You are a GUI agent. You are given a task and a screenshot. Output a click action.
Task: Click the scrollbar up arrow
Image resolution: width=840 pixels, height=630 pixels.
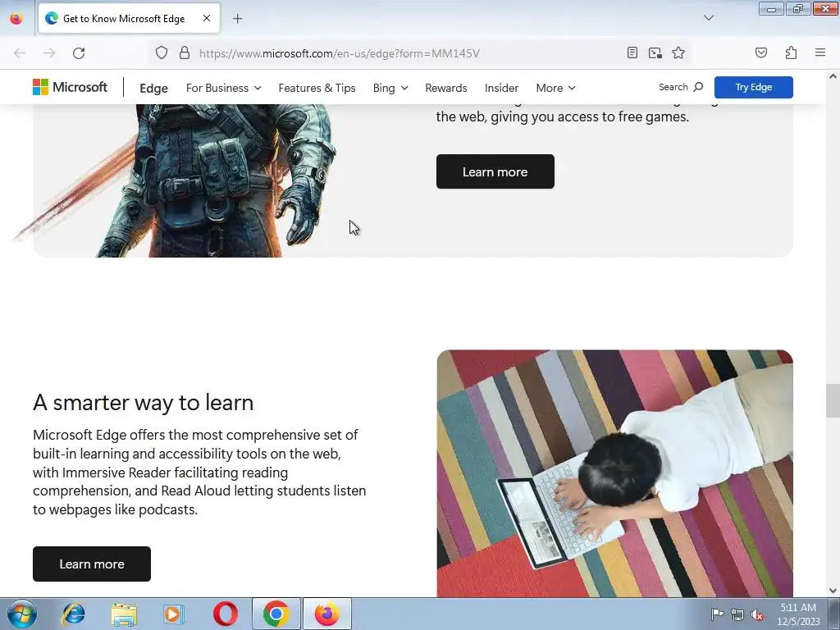pos(833,76)
